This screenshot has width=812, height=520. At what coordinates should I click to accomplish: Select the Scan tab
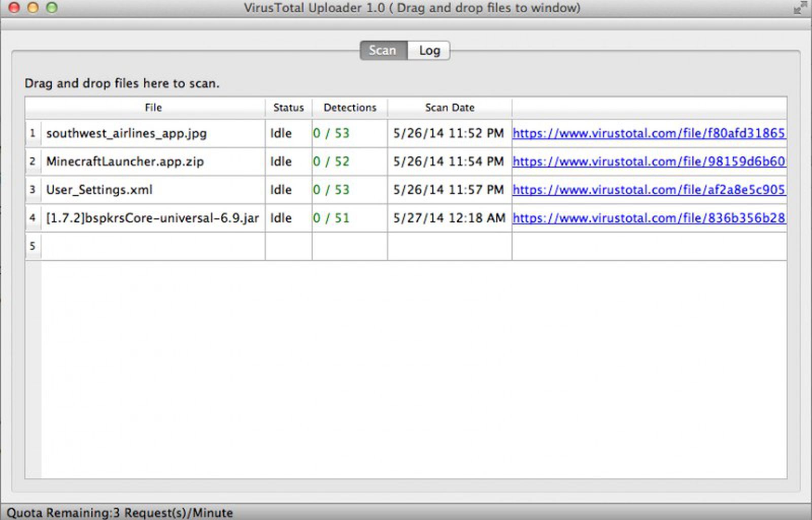tap(383, 50)
